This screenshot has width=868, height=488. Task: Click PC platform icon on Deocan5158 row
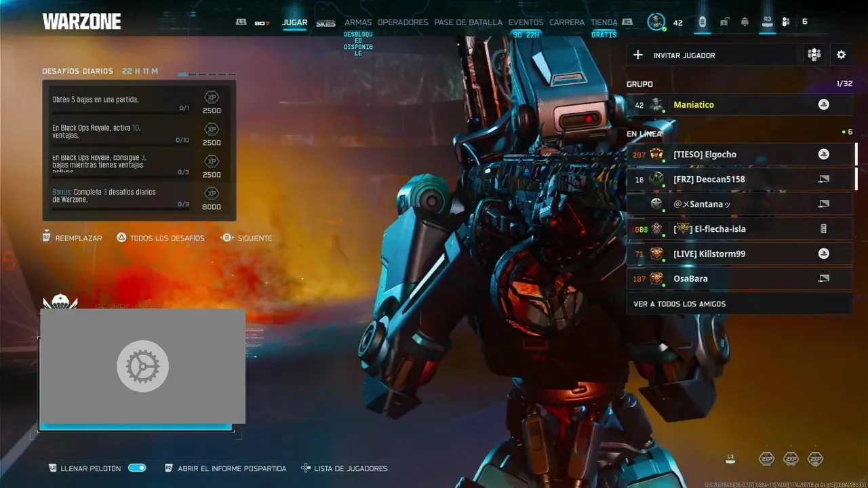[x=823, y=179]
